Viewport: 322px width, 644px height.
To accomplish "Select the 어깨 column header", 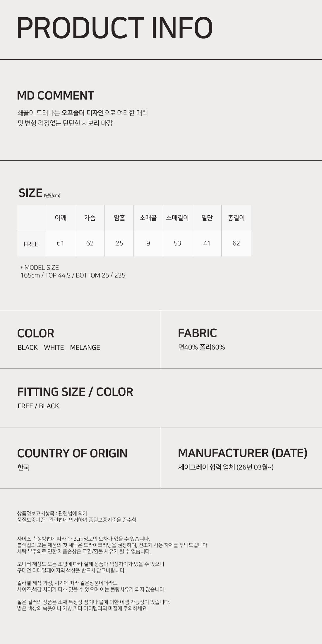I will pos(61,218).
